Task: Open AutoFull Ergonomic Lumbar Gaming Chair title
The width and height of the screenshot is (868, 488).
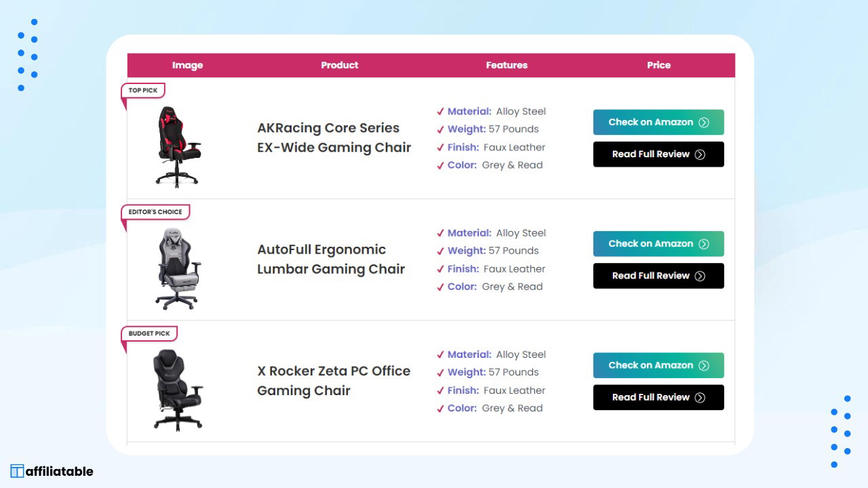Action: 331,259
